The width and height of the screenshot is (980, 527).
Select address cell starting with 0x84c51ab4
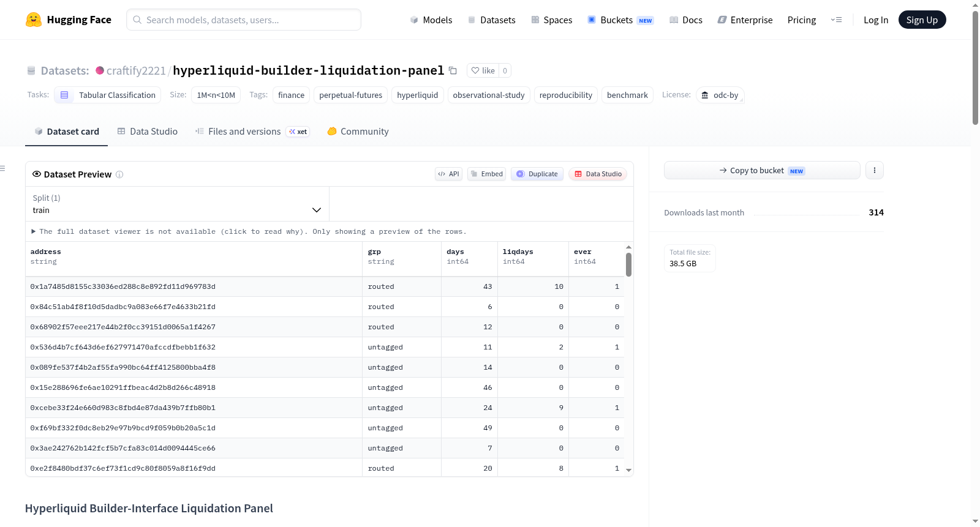tap(194, 307)
